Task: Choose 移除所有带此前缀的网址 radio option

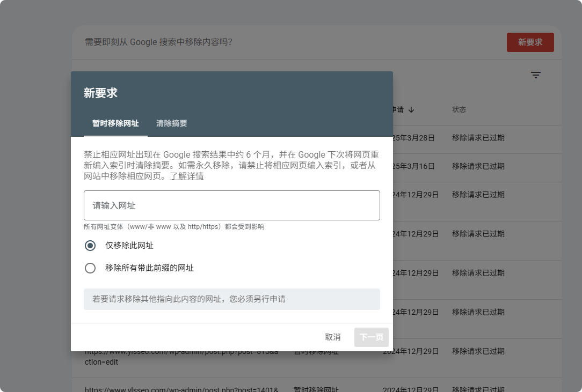Action: [90, 268]
